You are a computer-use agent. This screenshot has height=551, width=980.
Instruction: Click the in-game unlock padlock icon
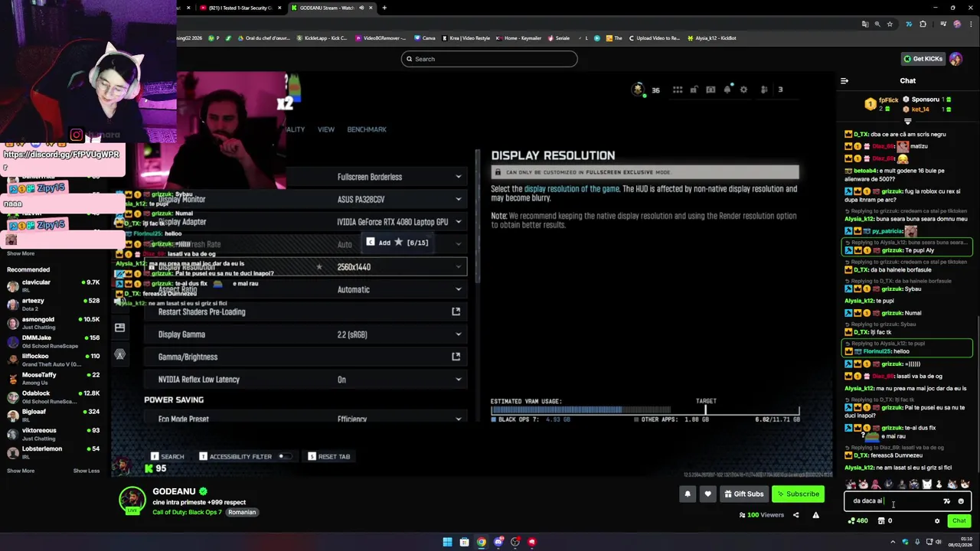(x=694, y=90)
